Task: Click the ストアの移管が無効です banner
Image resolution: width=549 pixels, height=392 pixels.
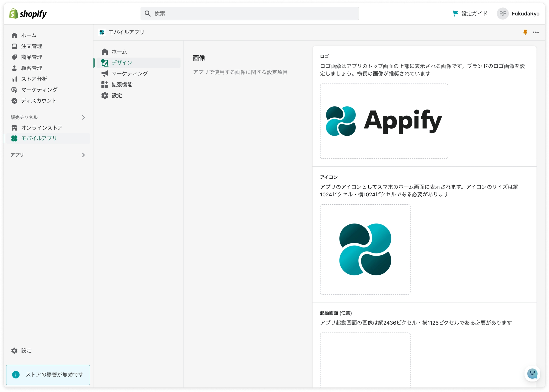Action: coord(48,375)
